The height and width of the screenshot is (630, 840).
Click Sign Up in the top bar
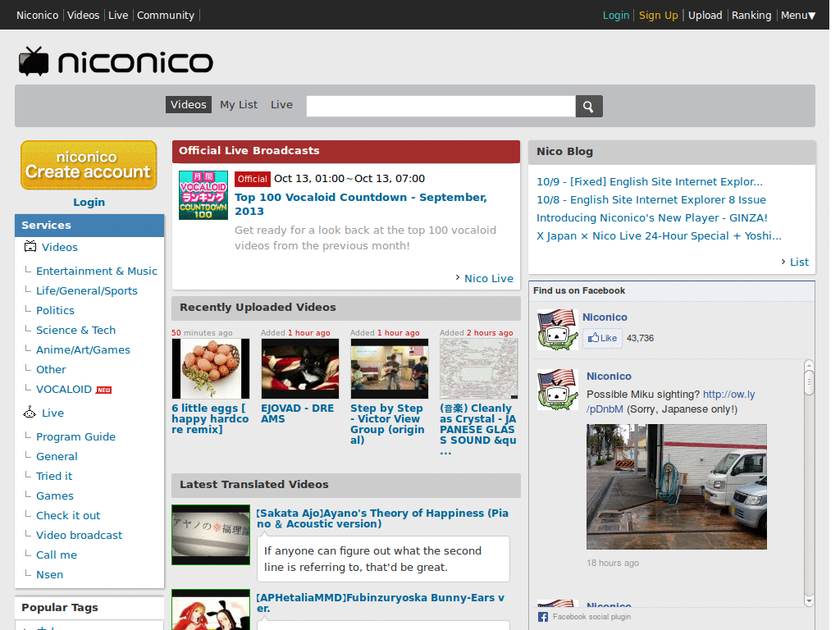(659, 15)
